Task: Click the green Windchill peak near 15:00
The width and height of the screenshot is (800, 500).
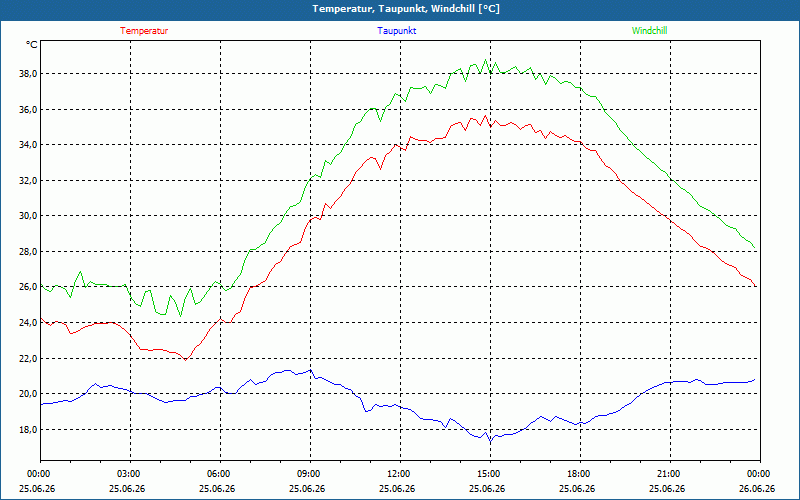Action: [485, 60]
